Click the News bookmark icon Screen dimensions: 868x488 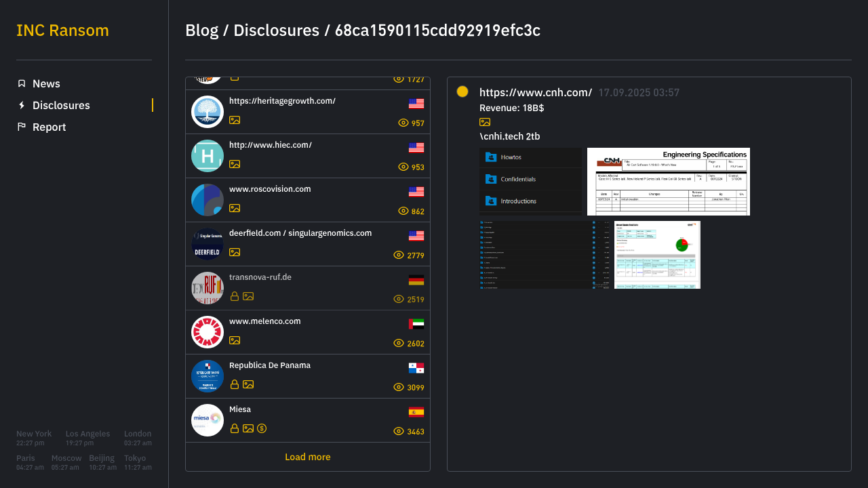(22, 83)
